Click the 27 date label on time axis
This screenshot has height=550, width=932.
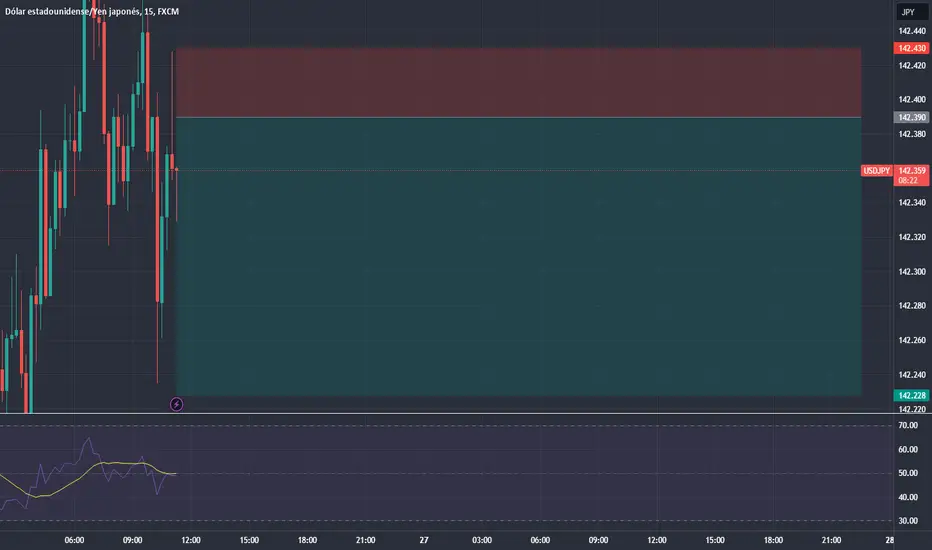(424, 540)
